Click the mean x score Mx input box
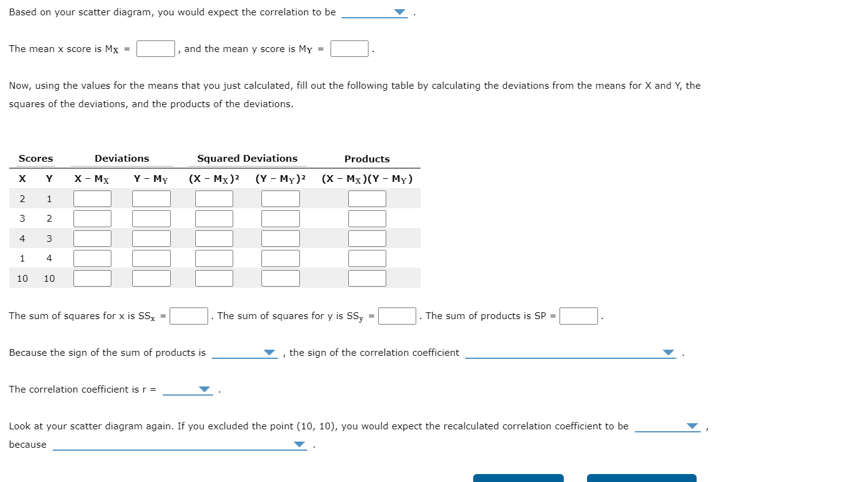The width and height of the screenshot is (868, 482). coord(155,48)
